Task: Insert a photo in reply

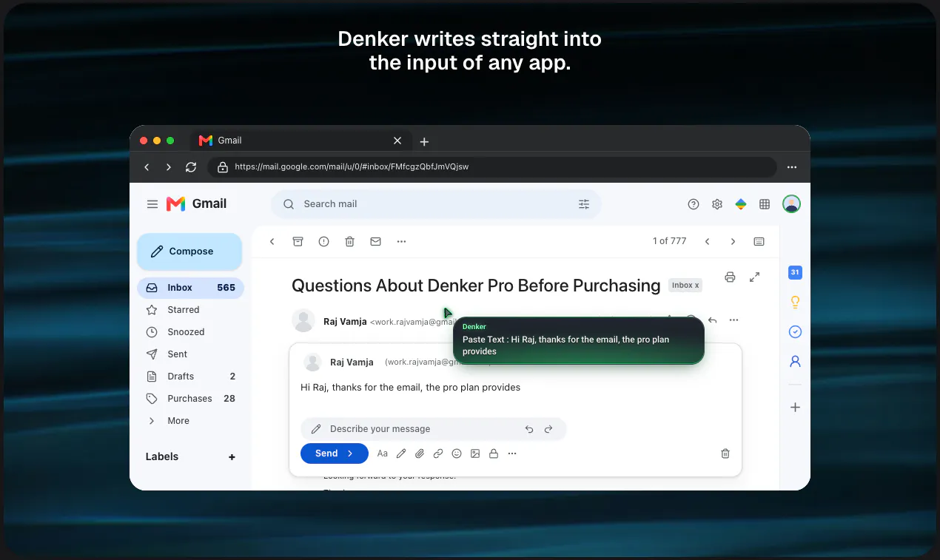Action: pyautogui.click(x=475, y=453)
